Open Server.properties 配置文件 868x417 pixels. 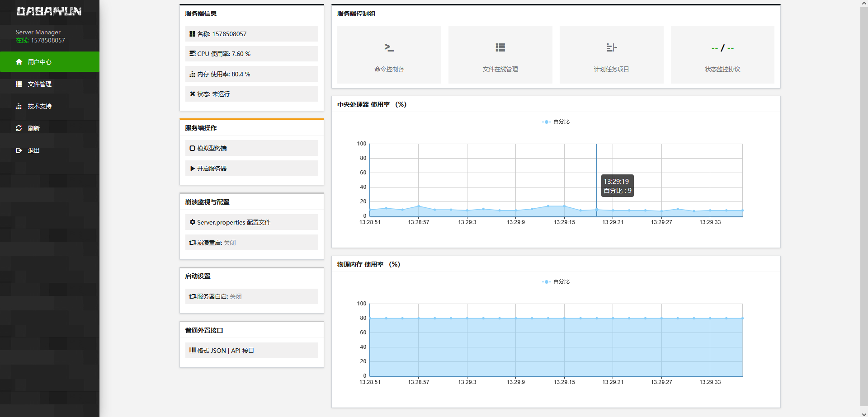252,222
